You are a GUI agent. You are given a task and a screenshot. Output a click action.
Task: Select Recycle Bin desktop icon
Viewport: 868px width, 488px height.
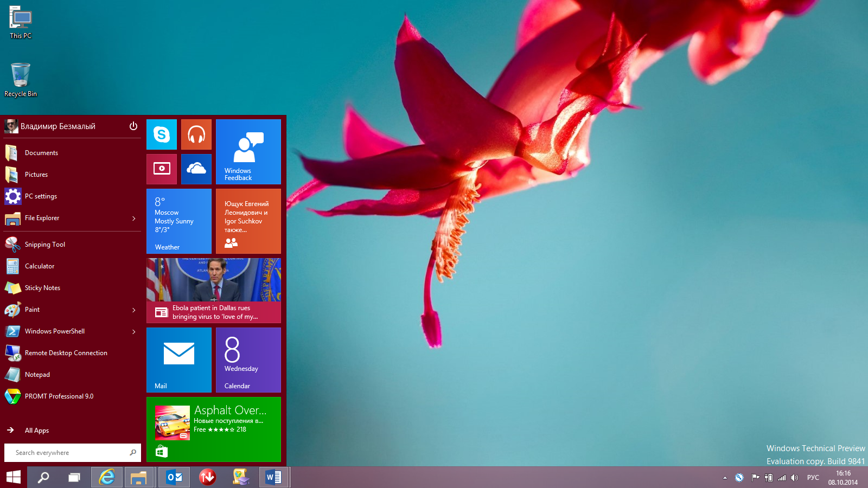[x=21, y=80]
